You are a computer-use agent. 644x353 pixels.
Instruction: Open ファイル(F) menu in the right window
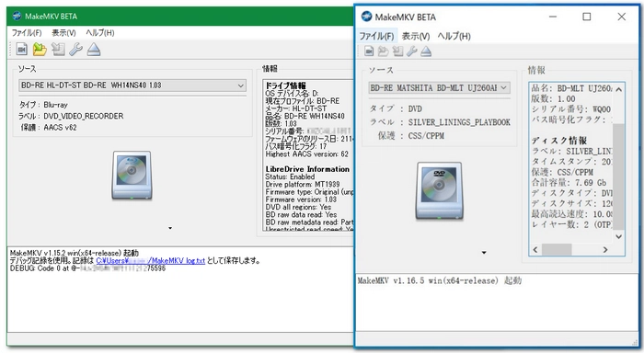(376, 36)
